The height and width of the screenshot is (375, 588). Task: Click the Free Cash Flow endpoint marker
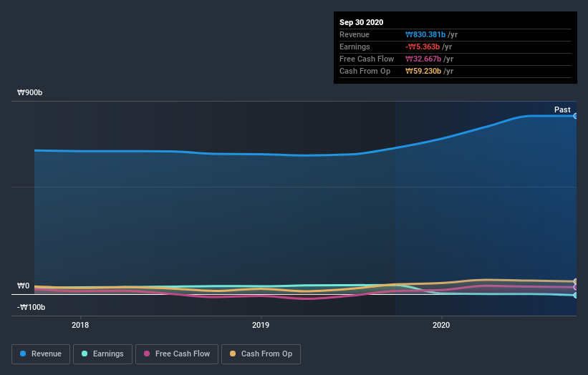pos(576,288)
